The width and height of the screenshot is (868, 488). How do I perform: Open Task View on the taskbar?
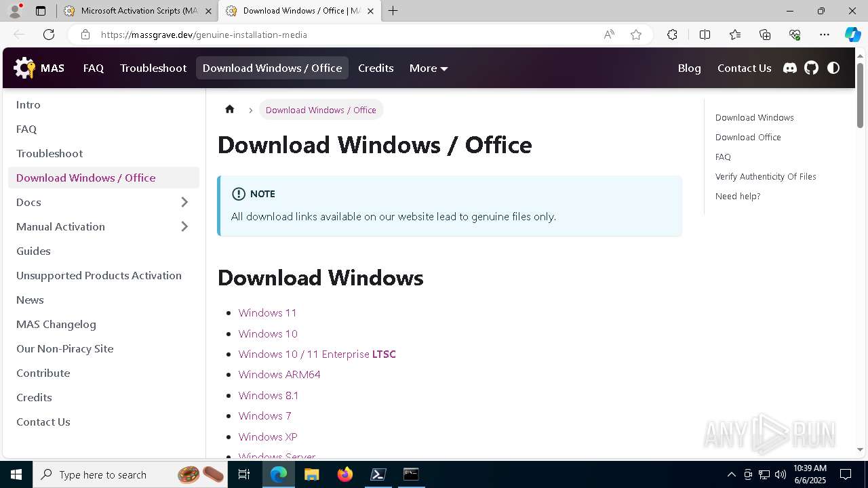click(245, 474)
